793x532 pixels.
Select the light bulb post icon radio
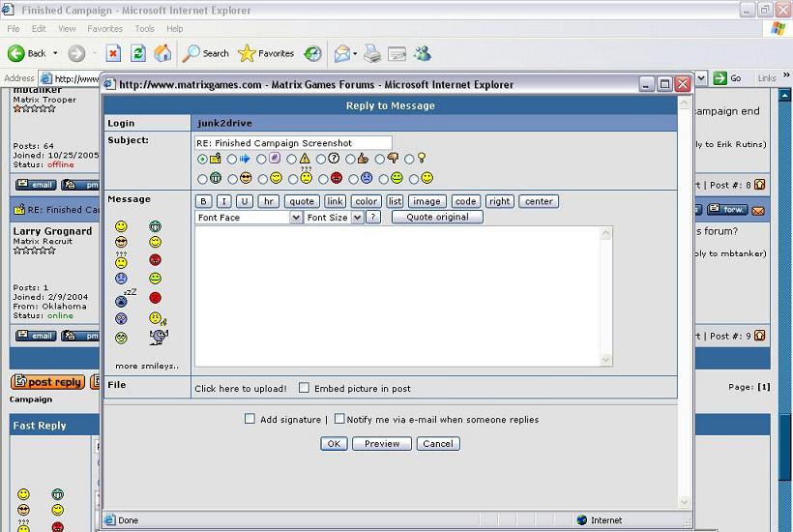409,160
